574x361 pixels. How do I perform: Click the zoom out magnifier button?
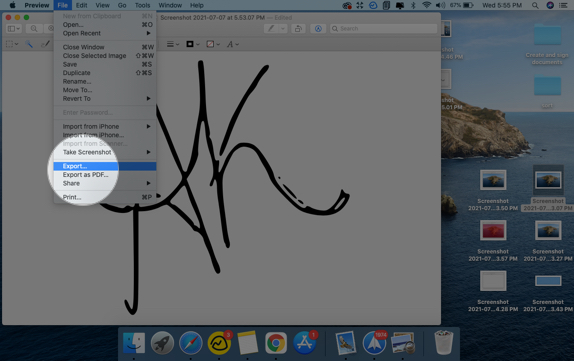point(34,29)
